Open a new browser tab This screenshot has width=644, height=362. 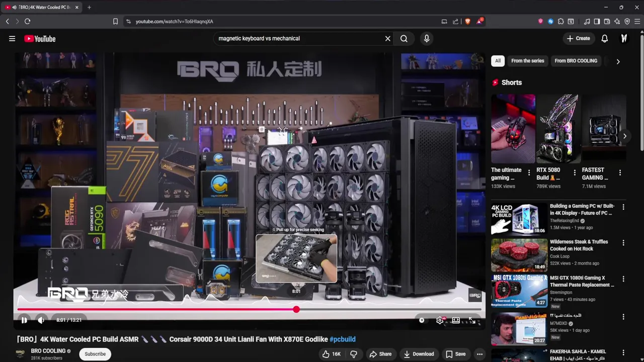pos(89,7)
